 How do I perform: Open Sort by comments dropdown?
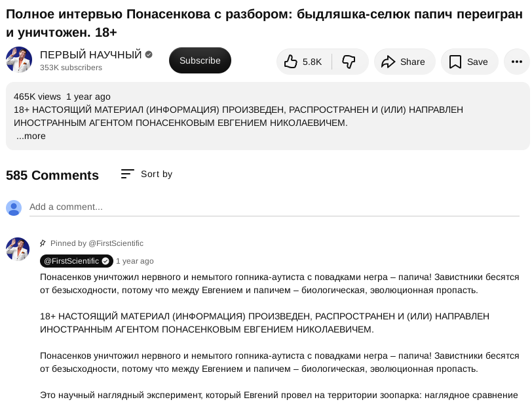click(147, 174)
